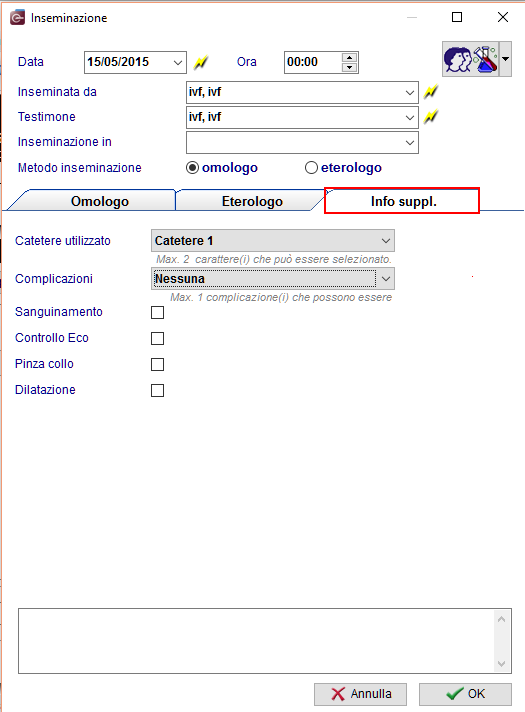525x712 pixels.
Task: Switch to the Eterologo tab
Action: point(251,201)
